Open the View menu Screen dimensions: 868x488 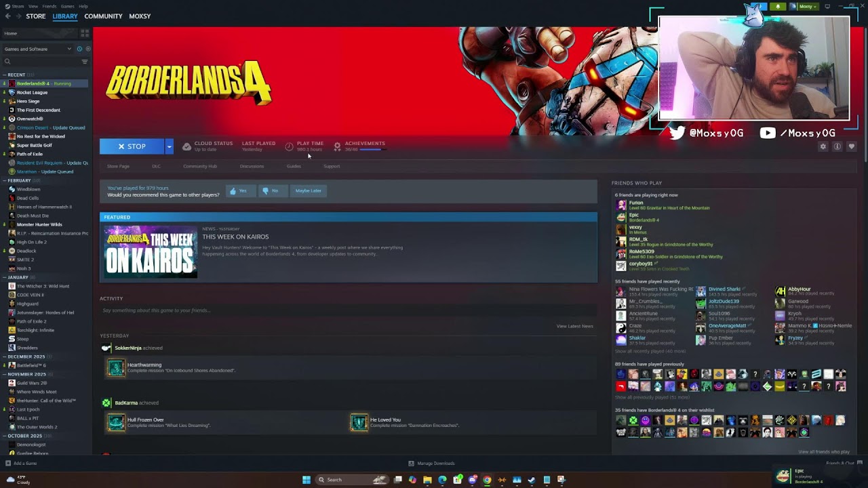tap(33, 6)
